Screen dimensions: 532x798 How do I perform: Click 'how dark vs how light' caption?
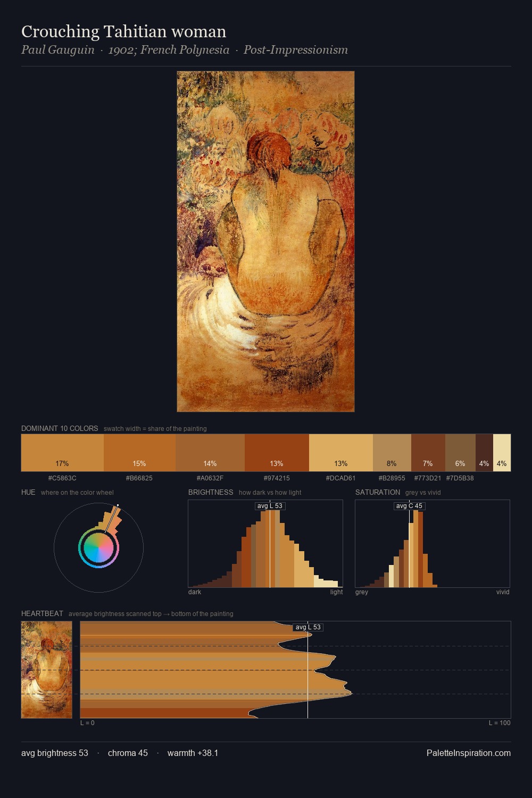click(x=270, y=492)
